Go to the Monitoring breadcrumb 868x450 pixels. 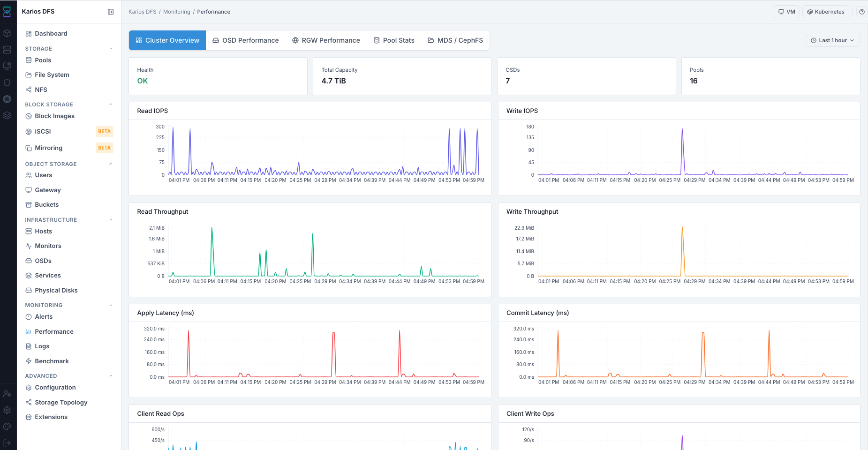[177, 12]
